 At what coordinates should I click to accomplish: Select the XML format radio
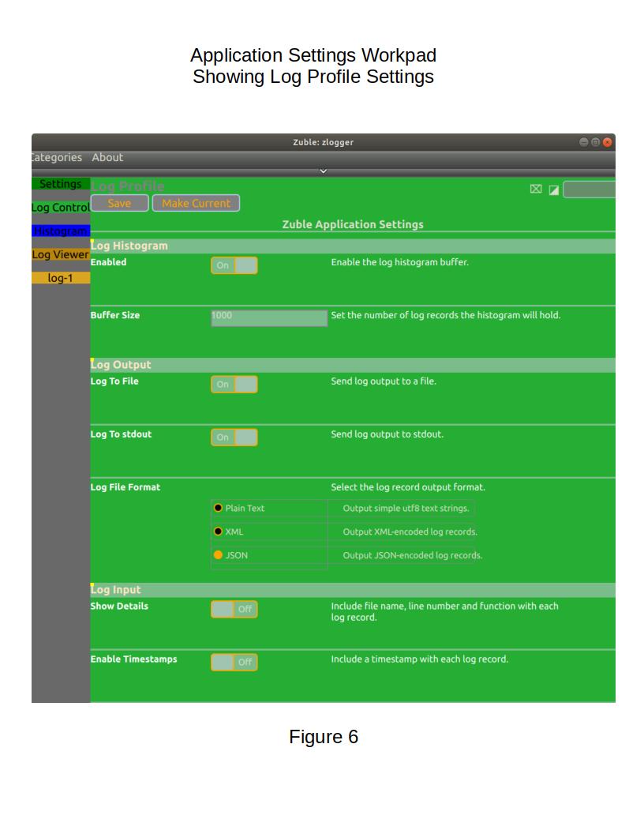tap(218, 532)
